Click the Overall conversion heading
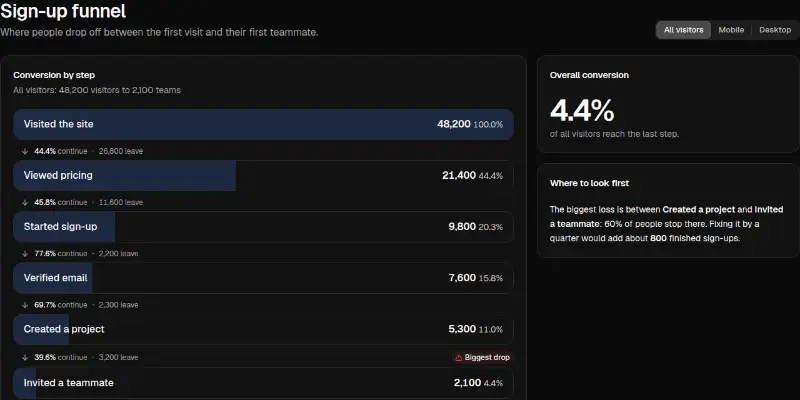This screenshot has height=400, width=800. (x=589, y=75)
